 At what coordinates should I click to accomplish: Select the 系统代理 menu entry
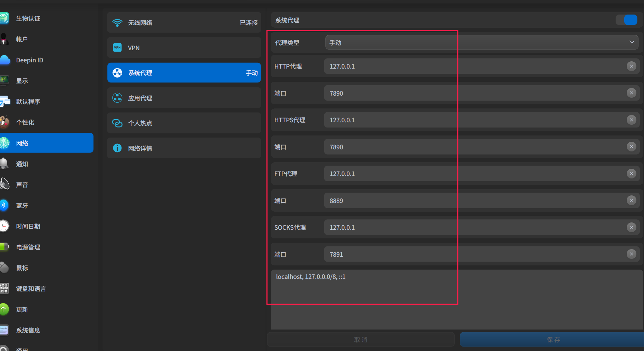[184, 73]
